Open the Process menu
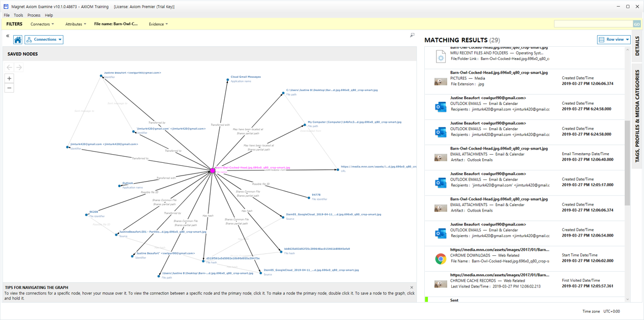Viewport: 644px width, 320px height. click(x=34, y=15)
